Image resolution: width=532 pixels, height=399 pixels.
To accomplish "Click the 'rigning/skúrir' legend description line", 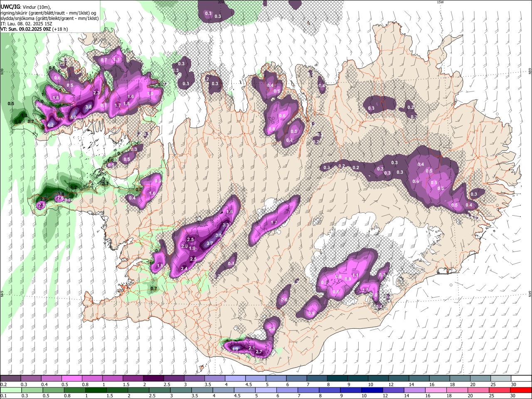I will click(x=48, y=12).
